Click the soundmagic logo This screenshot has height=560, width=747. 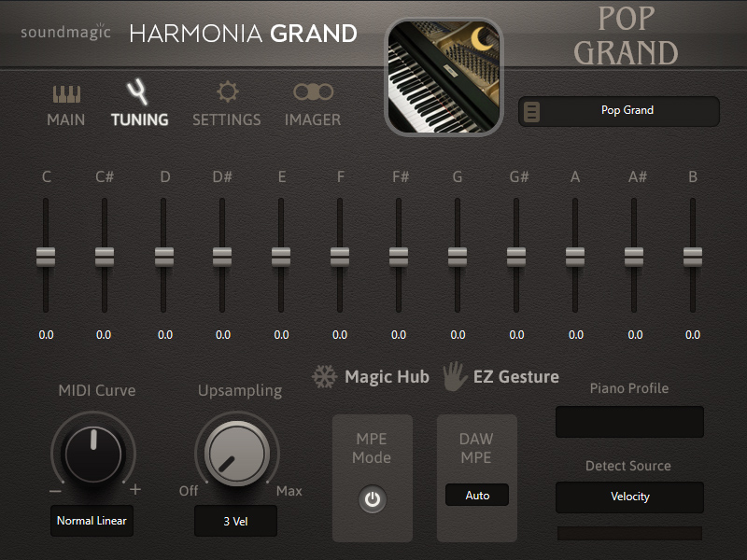point(65,32)
